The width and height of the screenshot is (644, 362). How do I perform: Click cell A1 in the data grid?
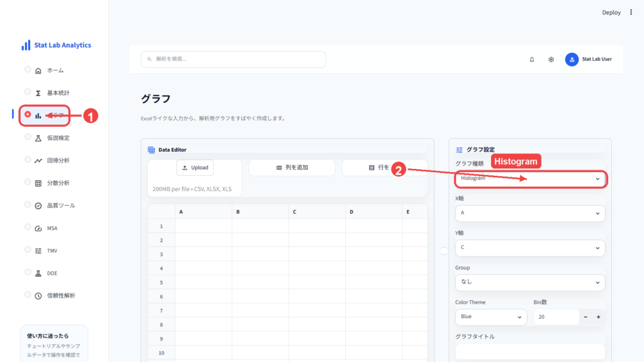(x=203, y=226)
